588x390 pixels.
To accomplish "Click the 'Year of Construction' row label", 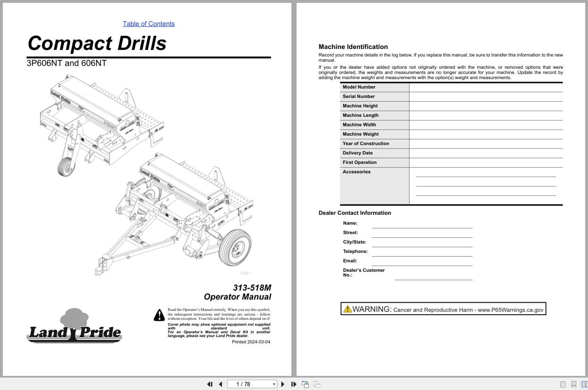I will pos(366,144).
